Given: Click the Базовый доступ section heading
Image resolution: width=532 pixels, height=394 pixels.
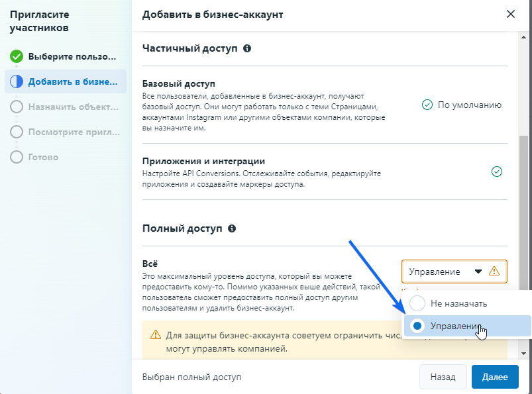Looking at the screenshot, I should 179,84.
